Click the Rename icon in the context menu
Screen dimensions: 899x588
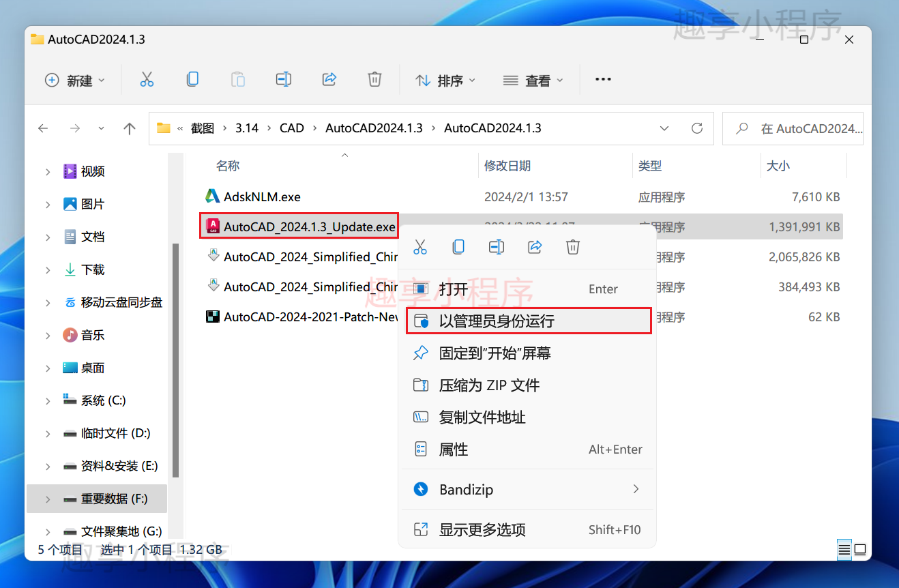tap(497, 247)
